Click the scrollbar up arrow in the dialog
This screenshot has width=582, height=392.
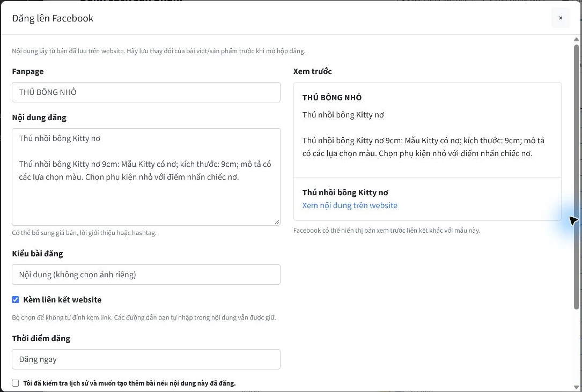[x=576, y=39]
